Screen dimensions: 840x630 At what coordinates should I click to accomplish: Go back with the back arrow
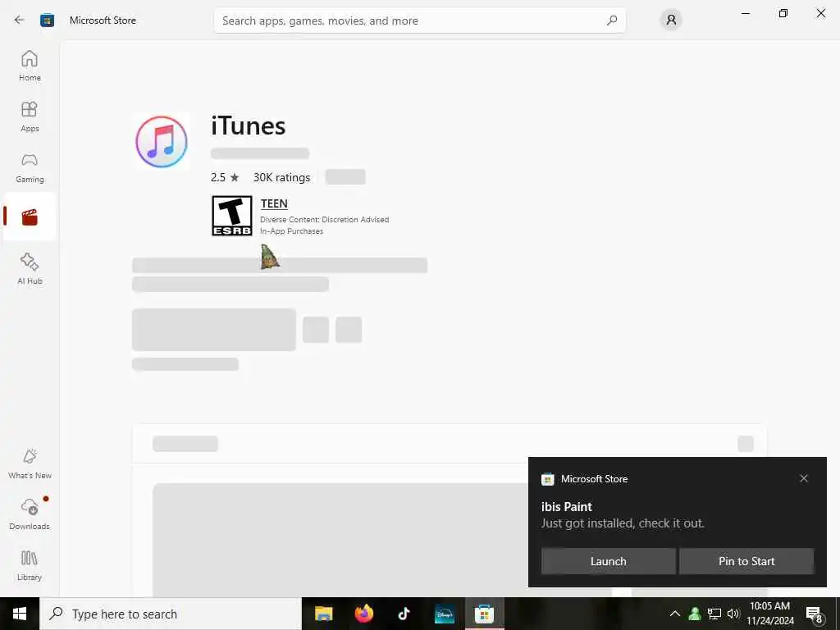(x=20, y=21)
